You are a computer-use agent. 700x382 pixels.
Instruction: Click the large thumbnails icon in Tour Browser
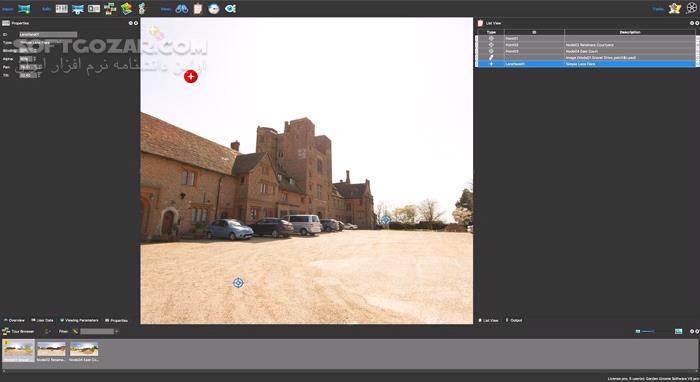[x=679, y=332]
